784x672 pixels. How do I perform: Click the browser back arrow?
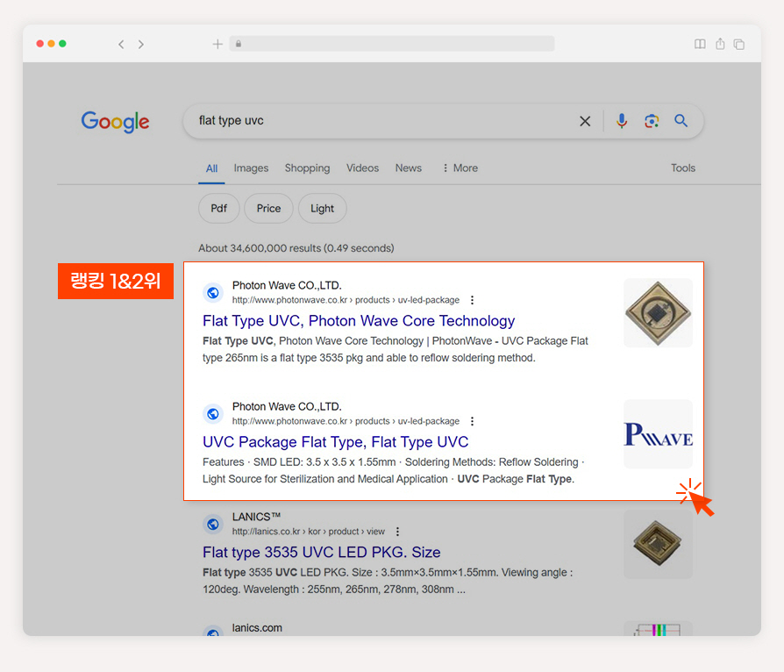pyautogui.click(x=121, y=45)
